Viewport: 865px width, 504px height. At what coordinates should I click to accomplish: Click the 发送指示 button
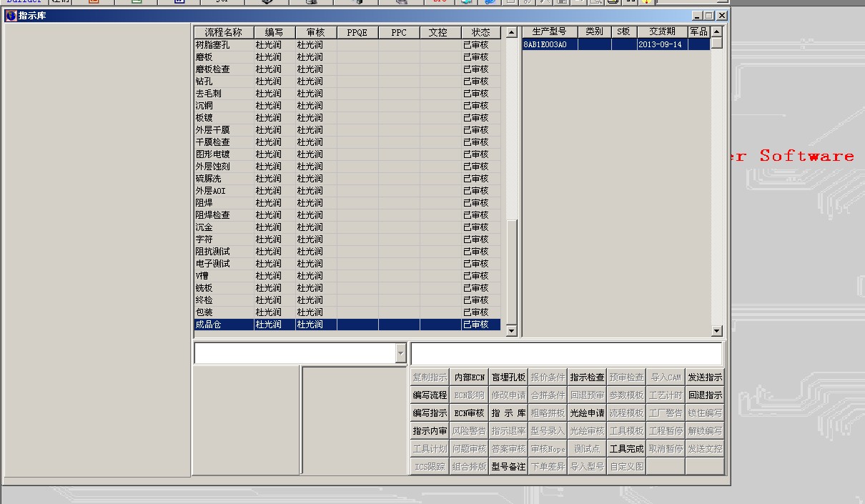pos(705,377)
